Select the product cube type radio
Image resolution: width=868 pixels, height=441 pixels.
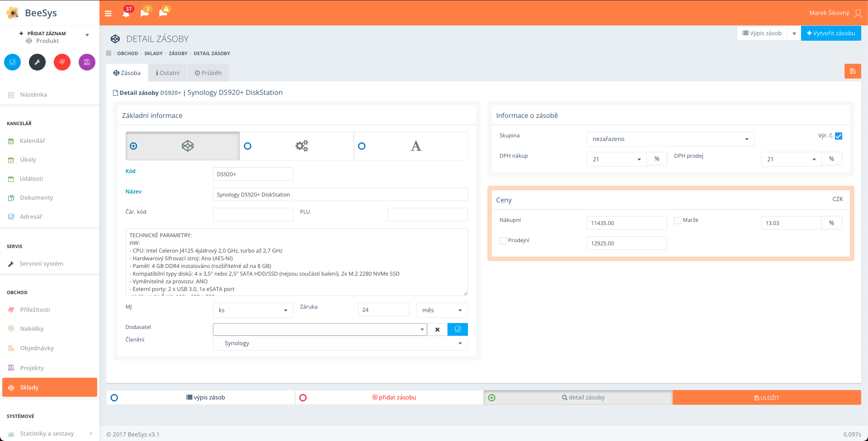click(133, 146)
